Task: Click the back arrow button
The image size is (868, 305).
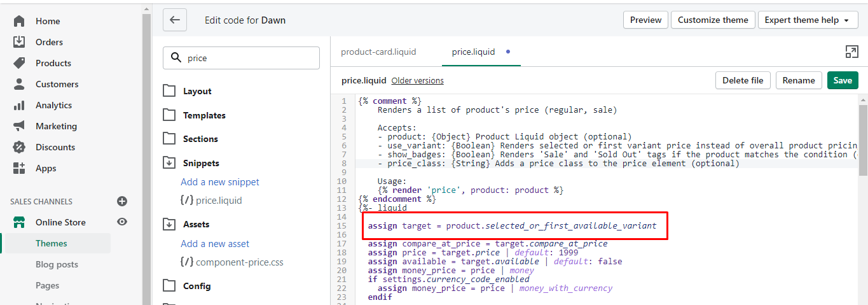Action: [x=175, y=20]
